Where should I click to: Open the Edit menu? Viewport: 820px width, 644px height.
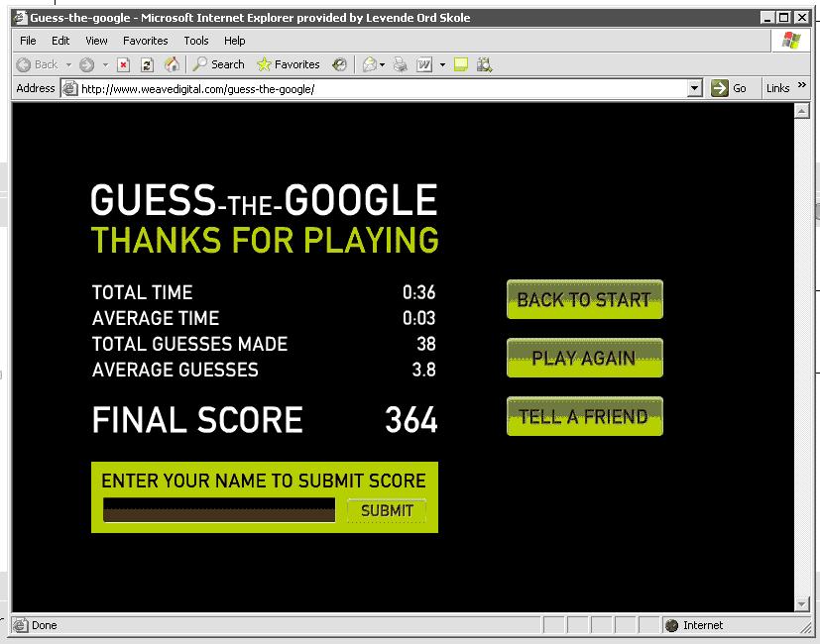(60, 41)
